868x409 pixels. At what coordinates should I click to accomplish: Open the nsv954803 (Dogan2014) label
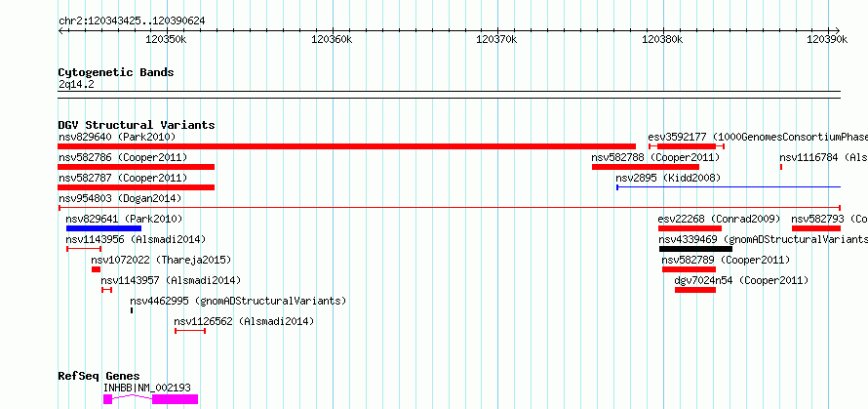pos(120,198)
